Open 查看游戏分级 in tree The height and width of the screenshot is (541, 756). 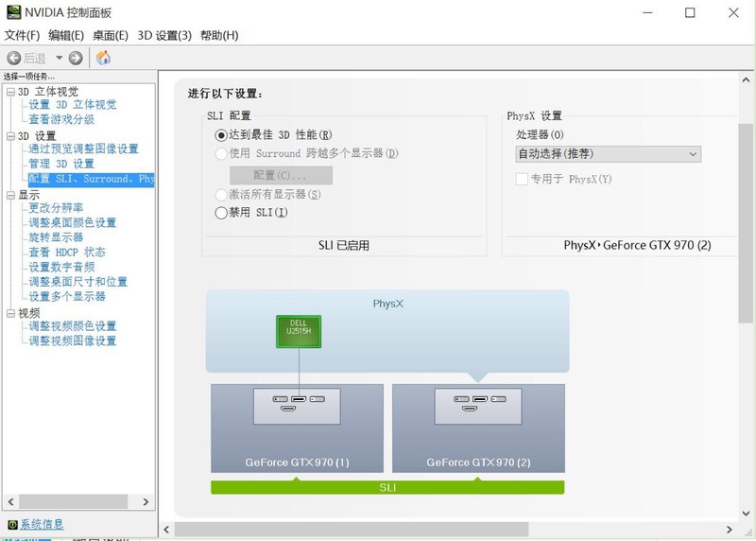(x=61, y=119)
